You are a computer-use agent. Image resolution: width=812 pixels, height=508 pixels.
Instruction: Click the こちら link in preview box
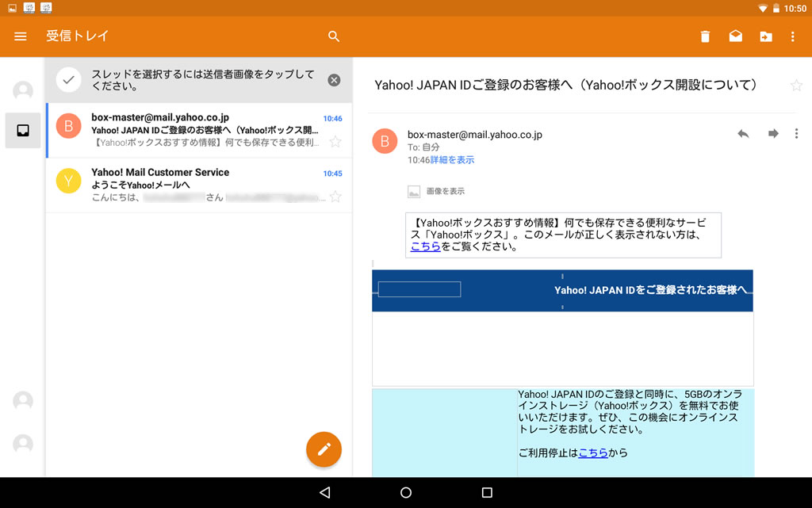(x=425, y=246)
